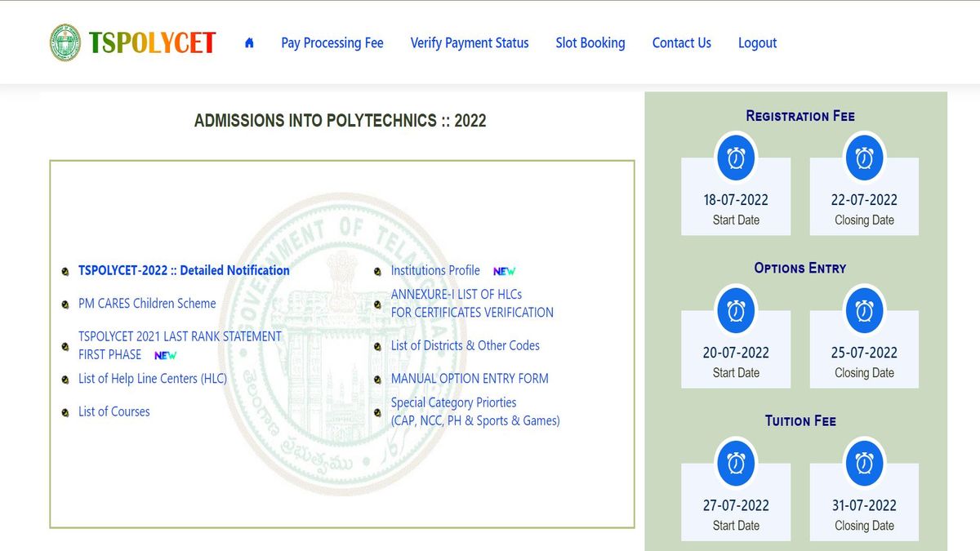Click the alarm clock icon for Registration Fee closing date
The width and height of the screenshot is (980, 551).
click(864, 158)
